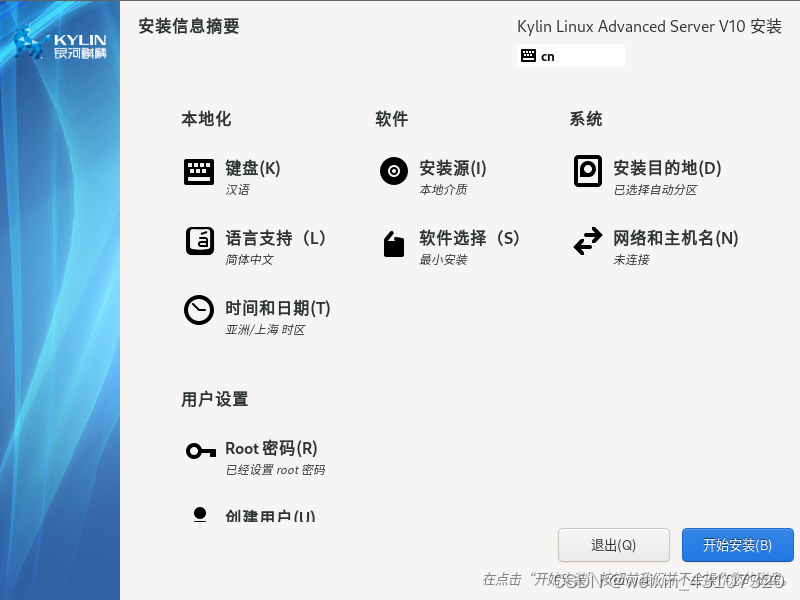Click the 简体中文 language status text
Viewport: 800px width, 600px height.
pyautogui.click(x=249, y=260)
